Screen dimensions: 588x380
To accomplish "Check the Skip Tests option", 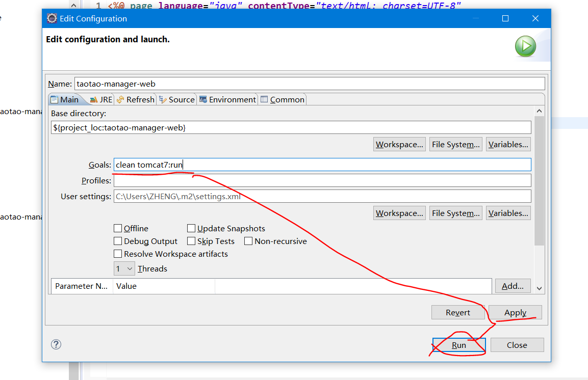I will tap(191, 241).
